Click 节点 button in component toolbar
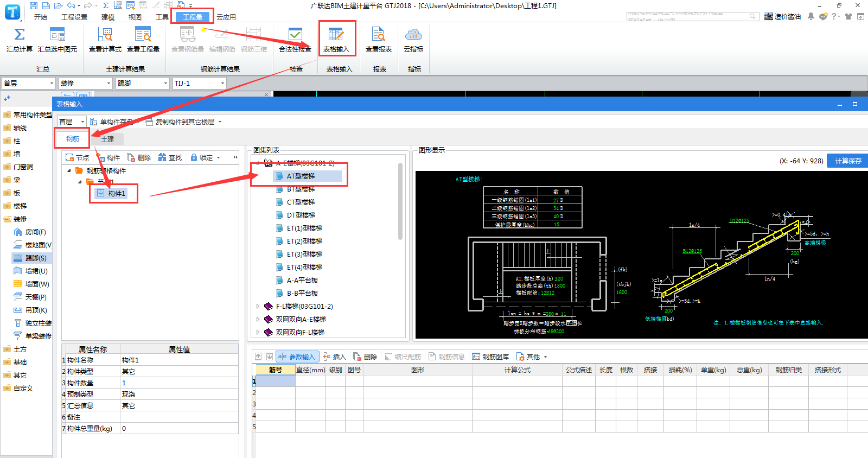Viewport: 868px width, 458px height. (x=77, y=157)
